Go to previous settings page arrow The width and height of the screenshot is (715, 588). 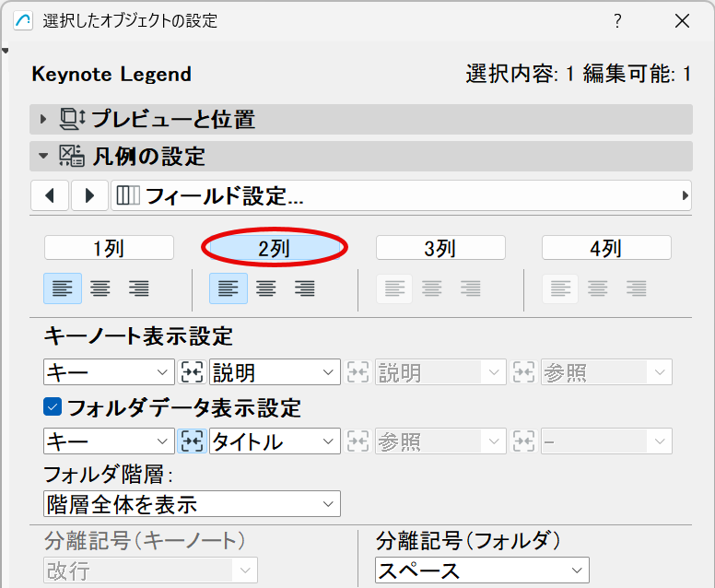[x=50, y=195]
